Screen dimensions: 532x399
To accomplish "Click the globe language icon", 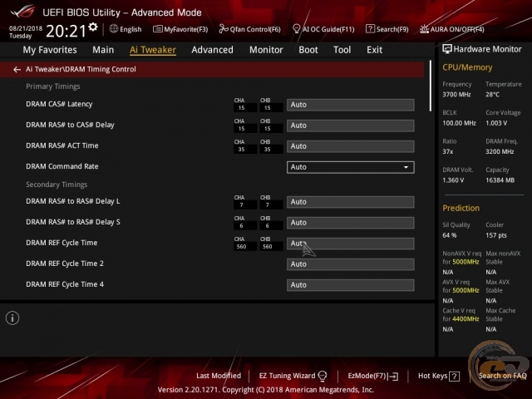I will pyautogui.click(x=114, y=29).
